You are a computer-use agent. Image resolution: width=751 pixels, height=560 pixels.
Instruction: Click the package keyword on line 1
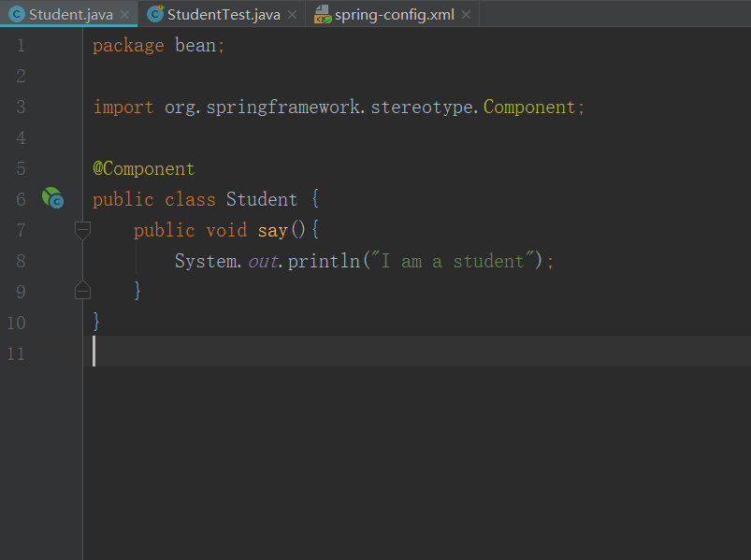click(128, 46)
